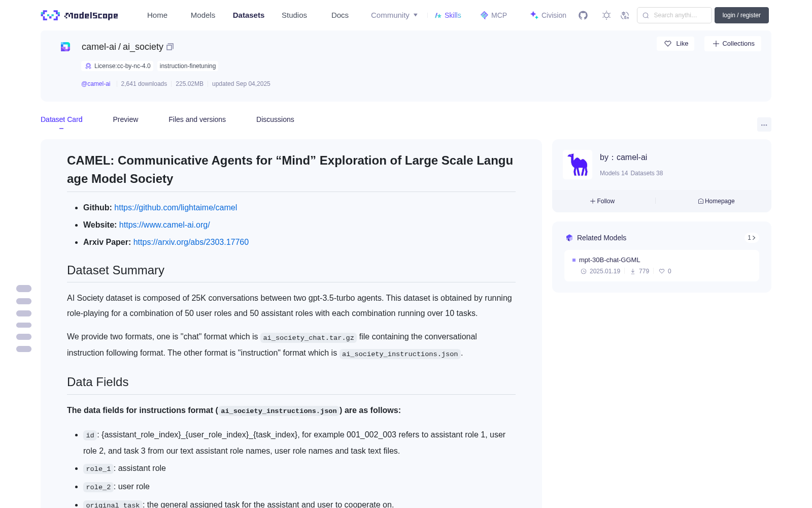Click the Related Models cube icon
The width and height of the screenshot is (812, 508).
[x=569, y=238]
